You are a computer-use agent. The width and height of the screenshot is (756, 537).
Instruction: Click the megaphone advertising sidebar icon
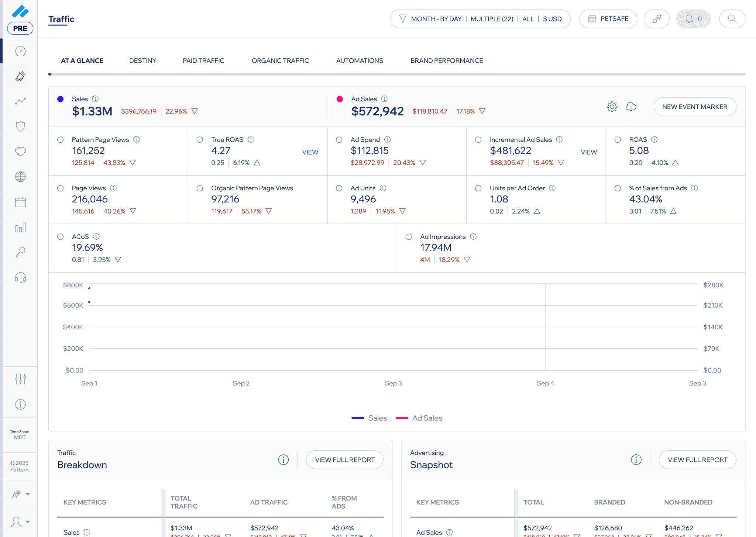coord(20,76)
